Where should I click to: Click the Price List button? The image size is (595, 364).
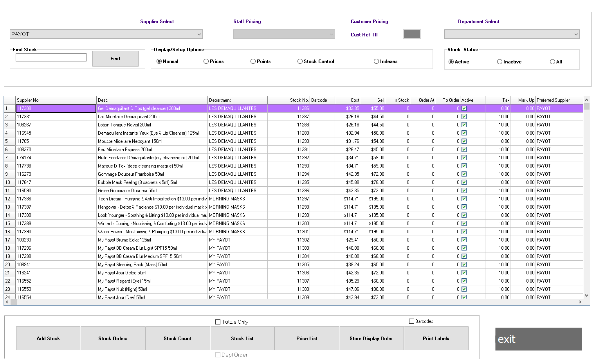307,338
